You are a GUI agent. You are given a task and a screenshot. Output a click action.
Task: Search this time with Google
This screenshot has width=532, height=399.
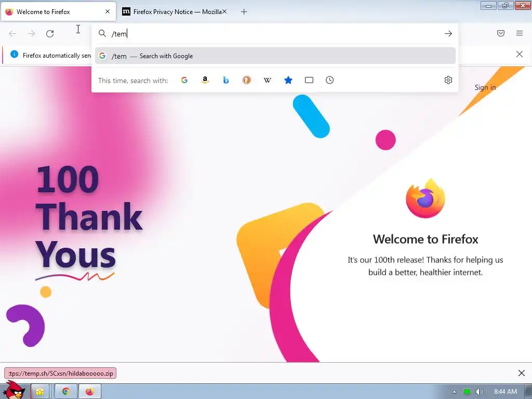click(184, 80)
